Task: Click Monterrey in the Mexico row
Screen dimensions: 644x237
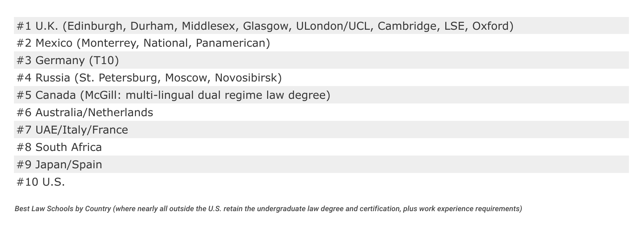Action: 109,43
